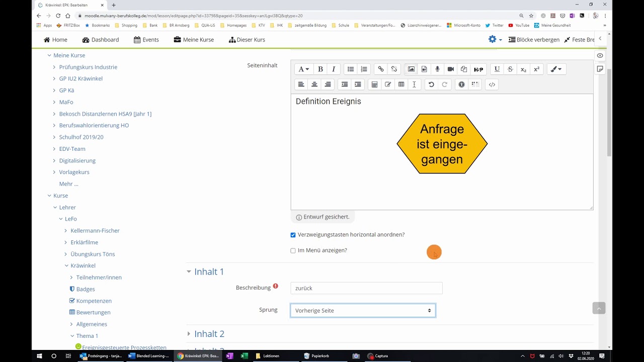The height and width of the screenshot is (362, 644).
Task: Click the hexagon Anfrage image in editor
Action: (442, 144)
